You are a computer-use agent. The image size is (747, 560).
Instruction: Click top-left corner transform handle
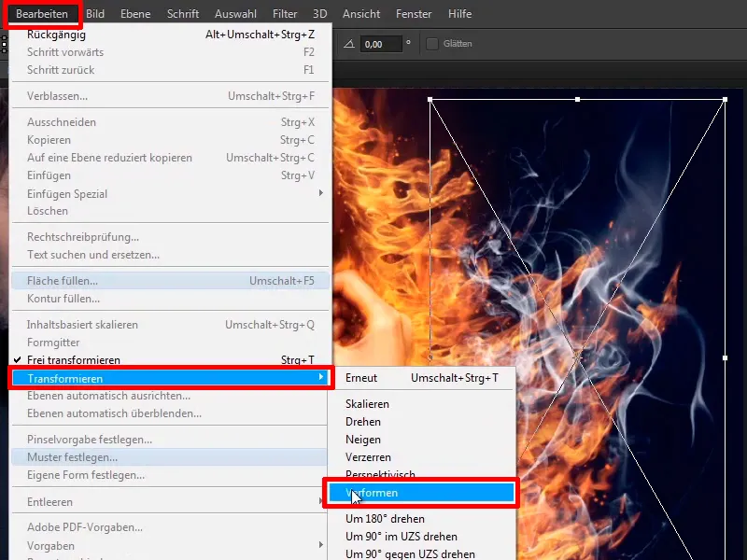(x=430, y=100)
